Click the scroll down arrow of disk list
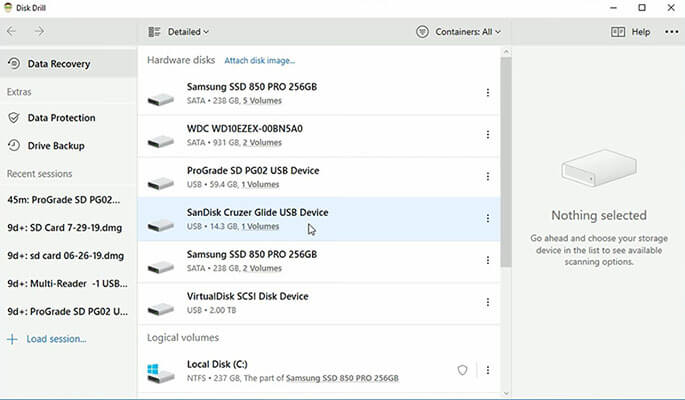 coord(506,393)
